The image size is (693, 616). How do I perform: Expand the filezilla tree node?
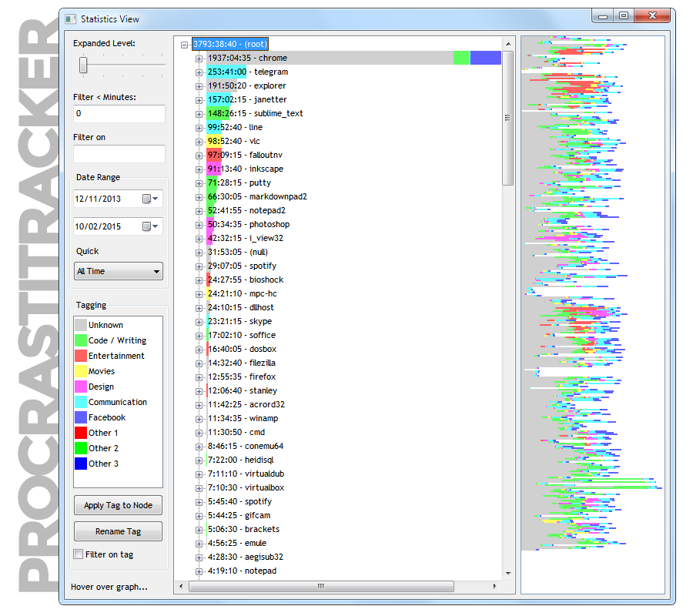click(x=199, y=363)
